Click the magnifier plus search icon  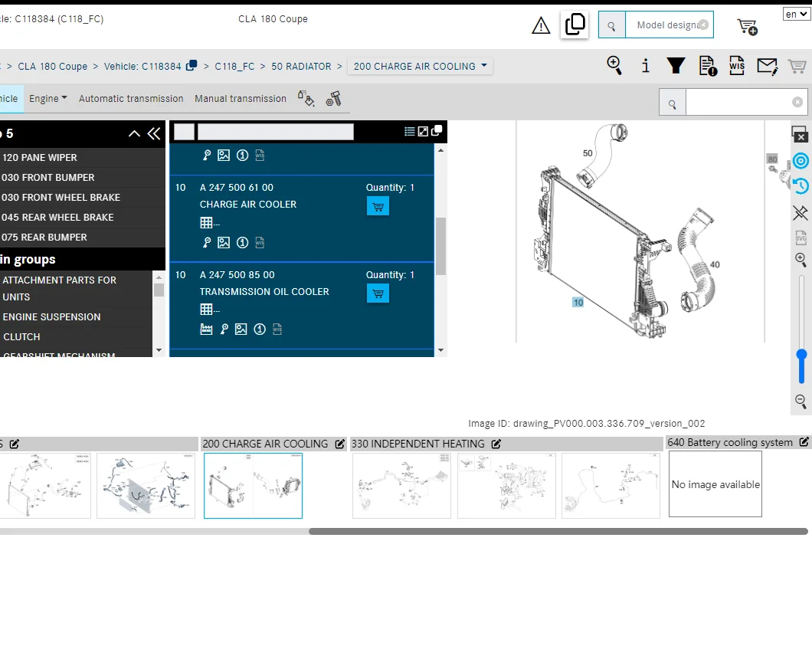(614, 66)
